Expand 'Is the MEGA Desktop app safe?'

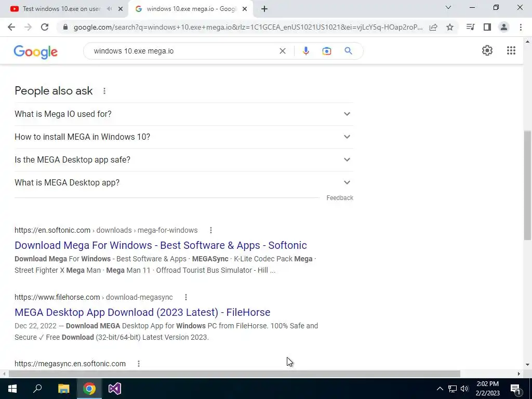click(x=184, y=160)
